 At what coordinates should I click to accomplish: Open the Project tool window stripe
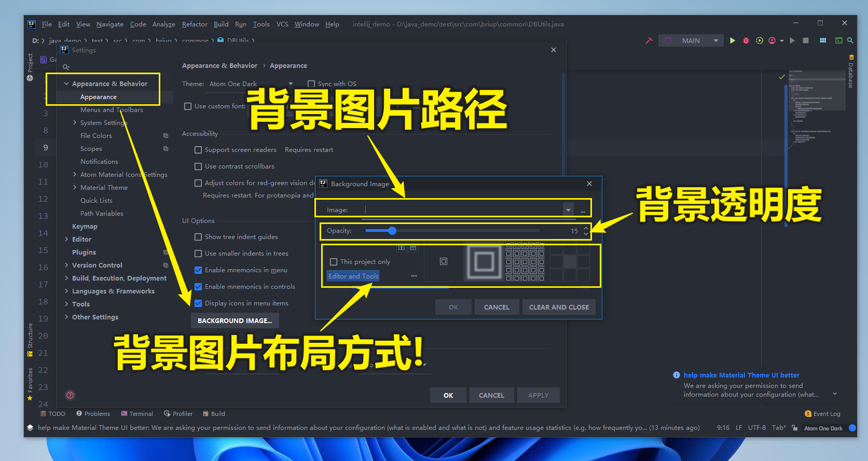[x=30, y=66]
